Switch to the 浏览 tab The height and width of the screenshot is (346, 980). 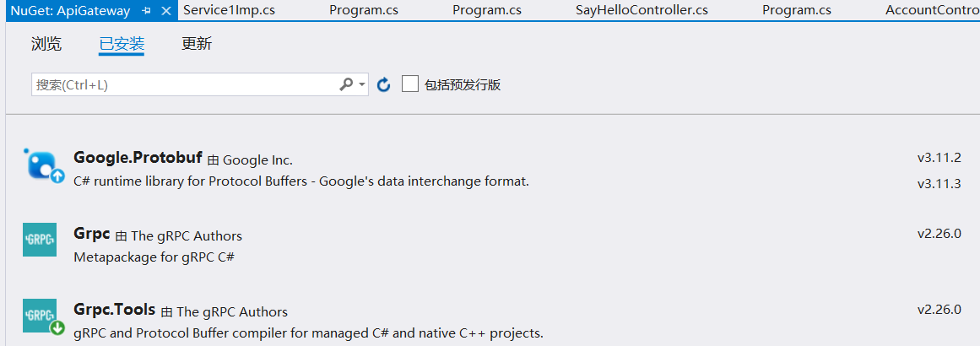[46, 44]
